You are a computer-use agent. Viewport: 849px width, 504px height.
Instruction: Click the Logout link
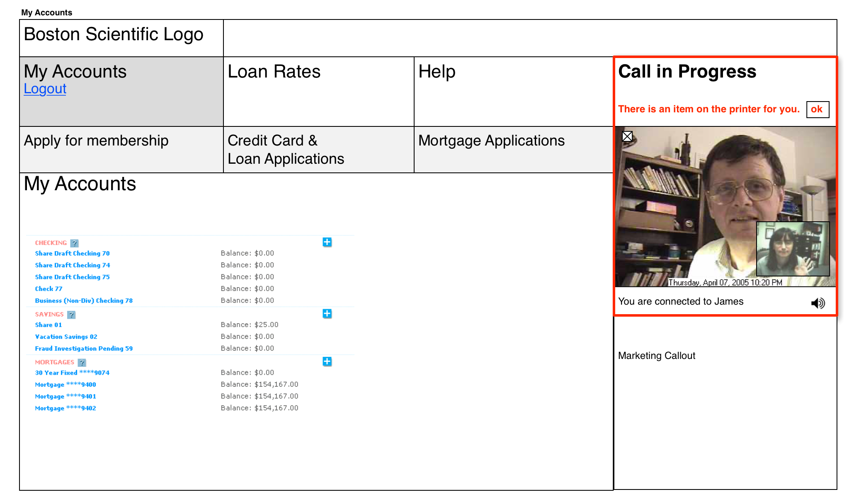pos(45,88)
